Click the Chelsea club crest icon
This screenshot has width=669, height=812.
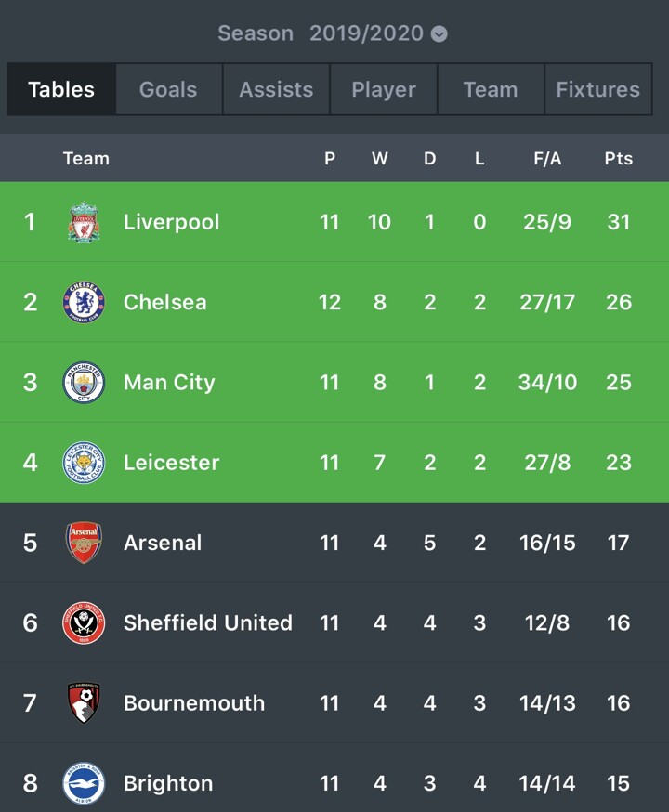[84, 302]
